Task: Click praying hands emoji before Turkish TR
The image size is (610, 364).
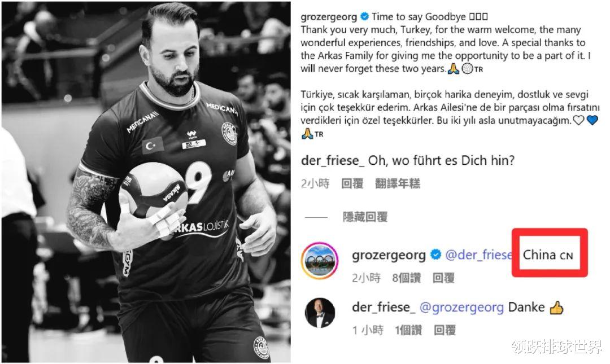Action: [x=307, y=134]
